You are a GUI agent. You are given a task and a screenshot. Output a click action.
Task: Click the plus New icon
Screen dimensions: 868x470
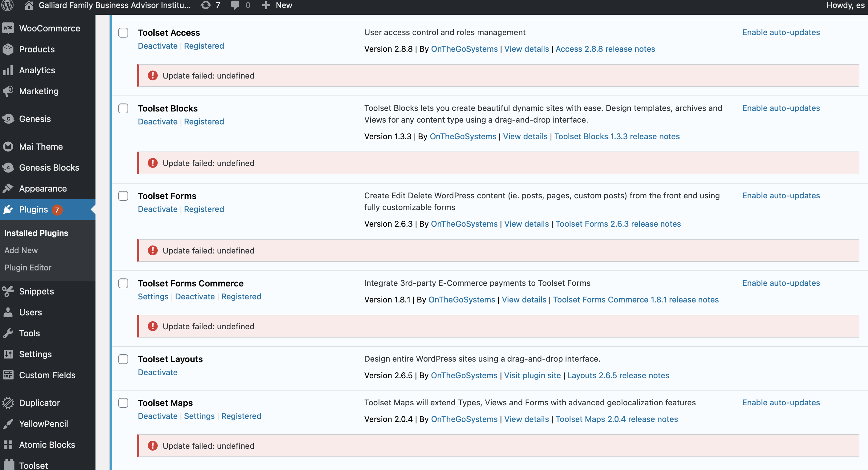coord(266,6)
